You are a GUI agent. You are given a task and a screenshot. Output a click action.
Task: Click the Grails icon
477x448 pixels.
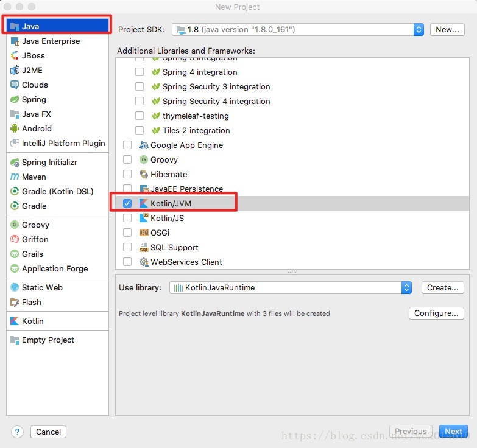click(x=15, y=254)
